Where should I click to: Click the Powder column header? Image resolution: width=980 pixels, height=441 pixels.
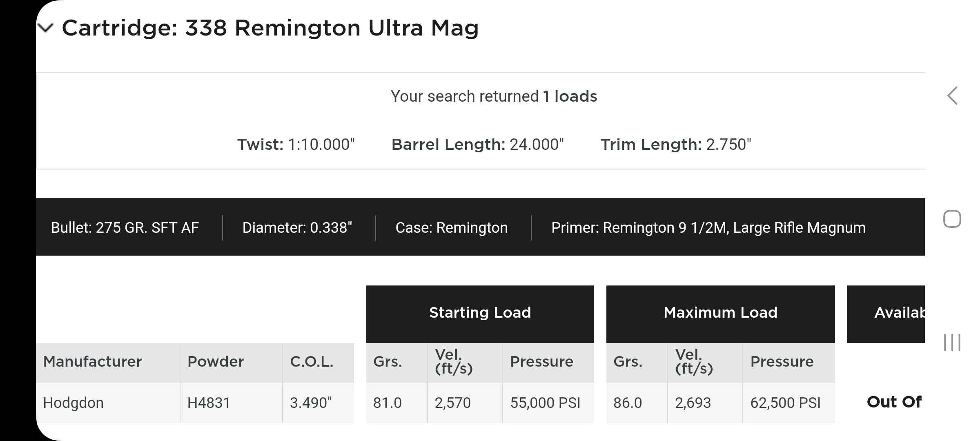pos(216,362)
